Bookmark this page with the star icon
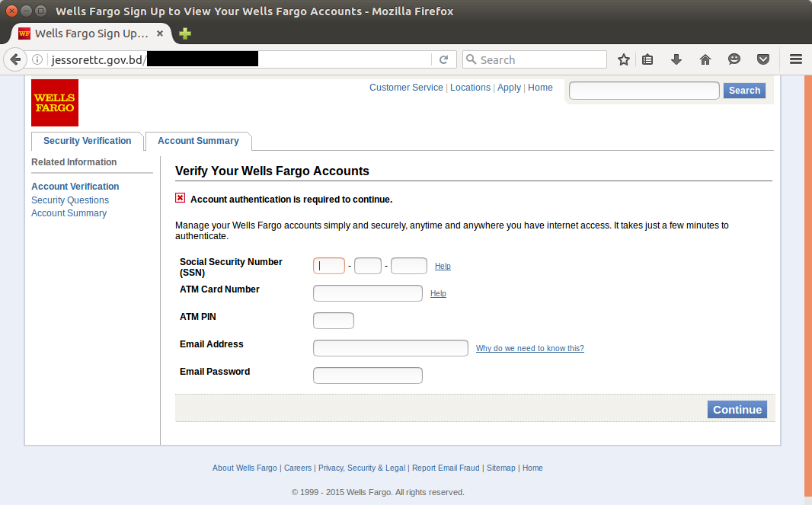The width and height of the screenshot is (812, 505). (x=624, y=59)
